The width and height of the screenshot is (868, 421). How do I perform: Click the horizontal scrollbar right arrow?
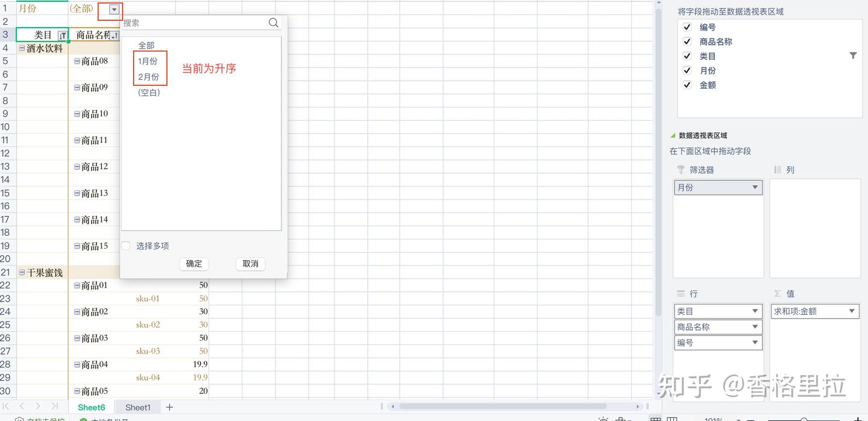638,407
